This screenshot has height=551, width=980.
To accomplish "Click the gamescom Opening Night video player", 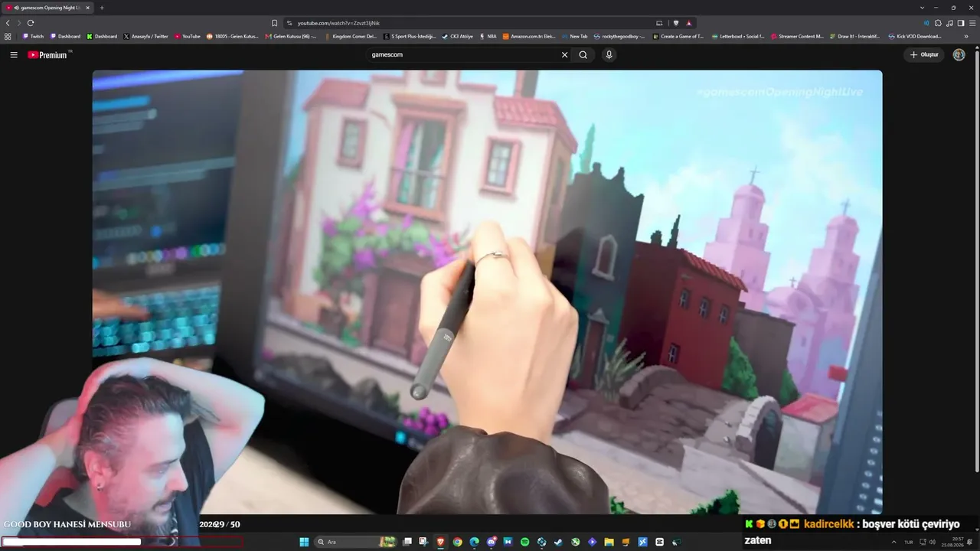I will click(487, 292).
